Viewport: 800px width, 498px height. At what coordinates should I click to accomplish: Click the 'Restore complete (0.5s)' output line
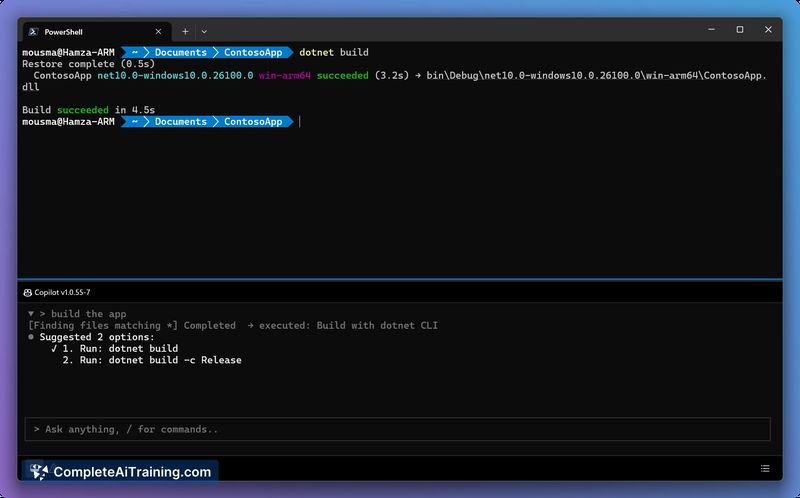[88, 64]
